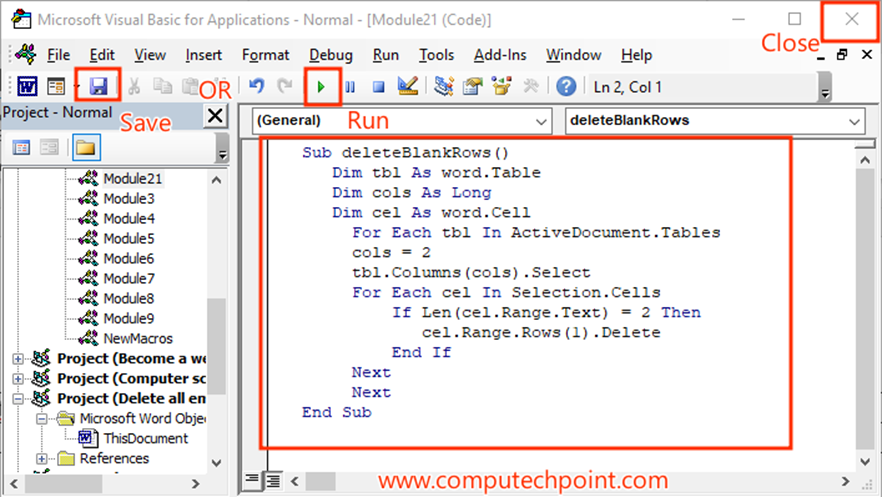Open Visual Basic Help question icon
Image resolution: width=882 pixels, height=497 pixels.
[566, 87]
